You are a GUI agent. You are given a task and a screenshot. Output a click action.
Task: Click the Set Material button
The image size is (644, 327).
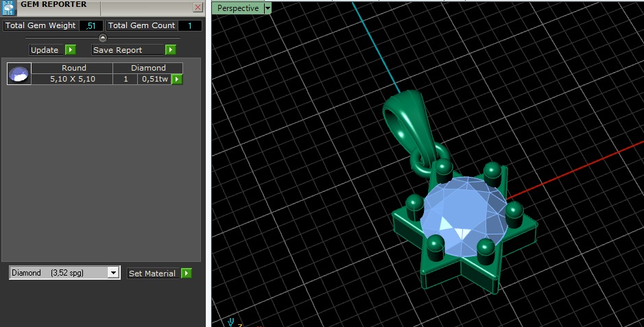154,274
